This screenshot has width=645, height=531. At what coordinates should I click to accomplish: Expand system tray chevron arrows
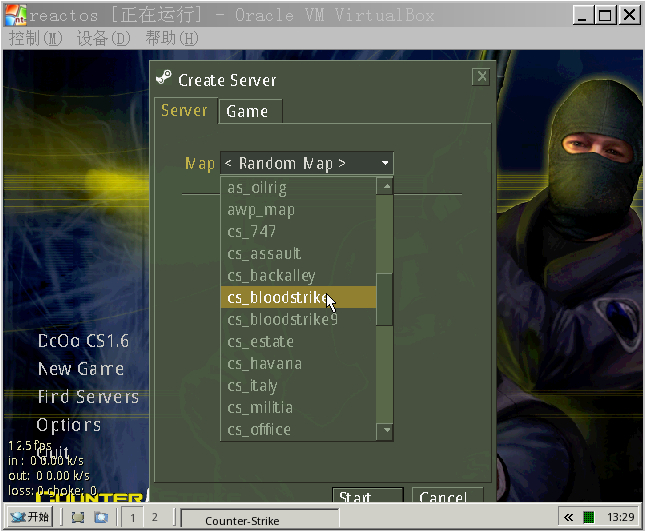click(568, 517)
